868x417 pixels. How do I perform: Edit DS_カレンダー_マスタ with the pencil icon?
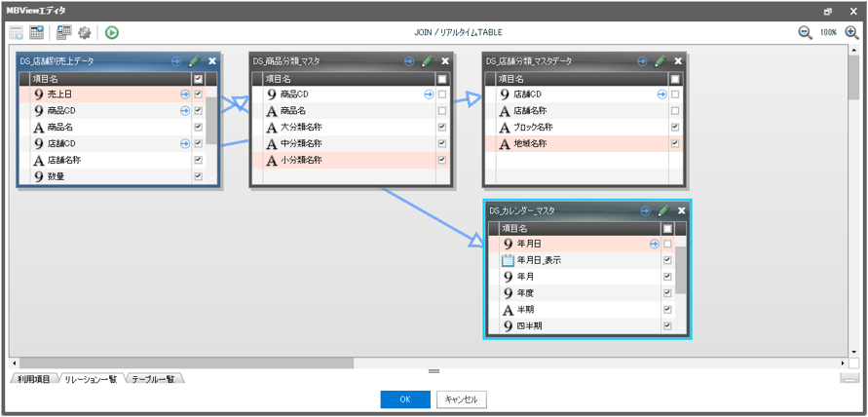coord(663,210)
